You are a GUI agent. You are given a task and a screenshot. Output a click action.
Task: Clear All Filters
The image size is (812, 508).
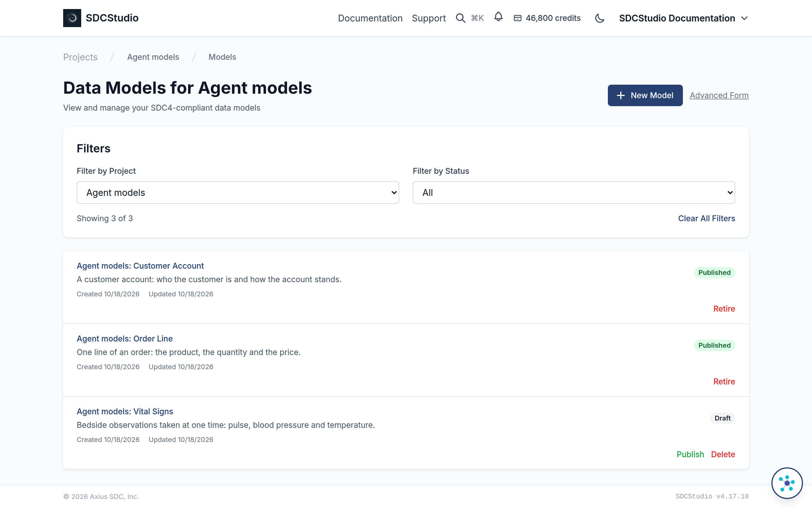[707, 218]
